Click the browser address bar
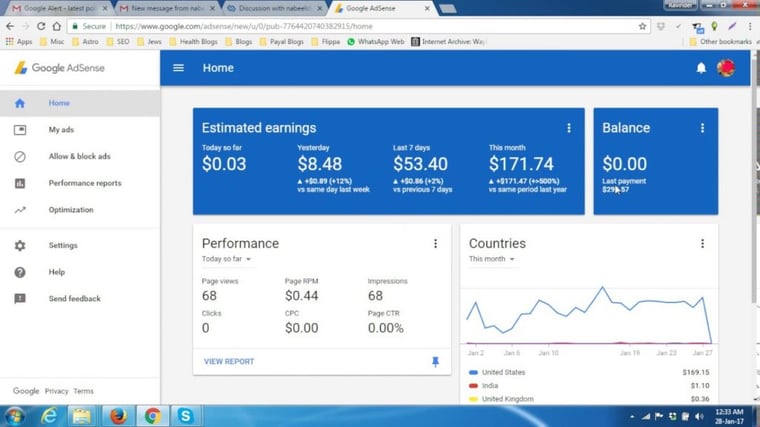 (x=370, y=26)
